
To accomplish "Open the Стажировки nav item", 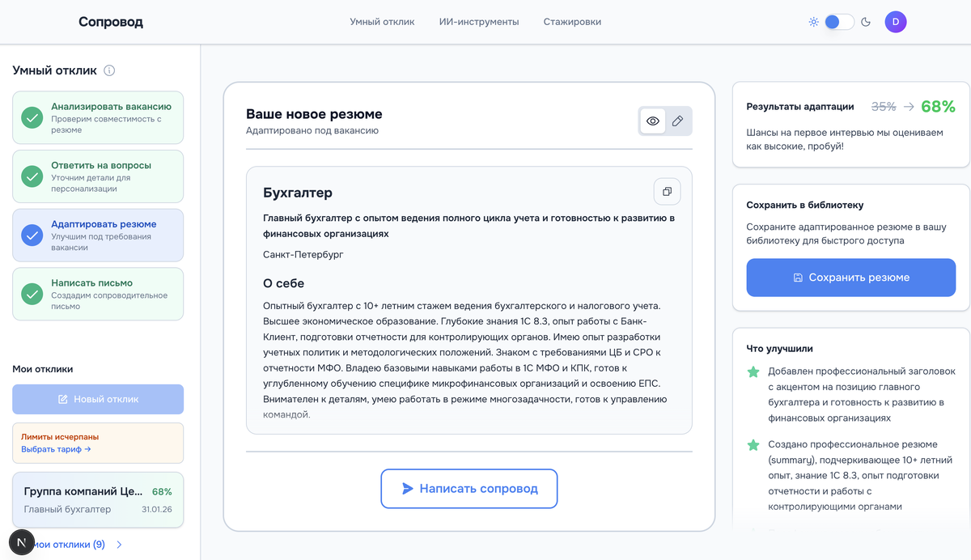I will [572, 22].
